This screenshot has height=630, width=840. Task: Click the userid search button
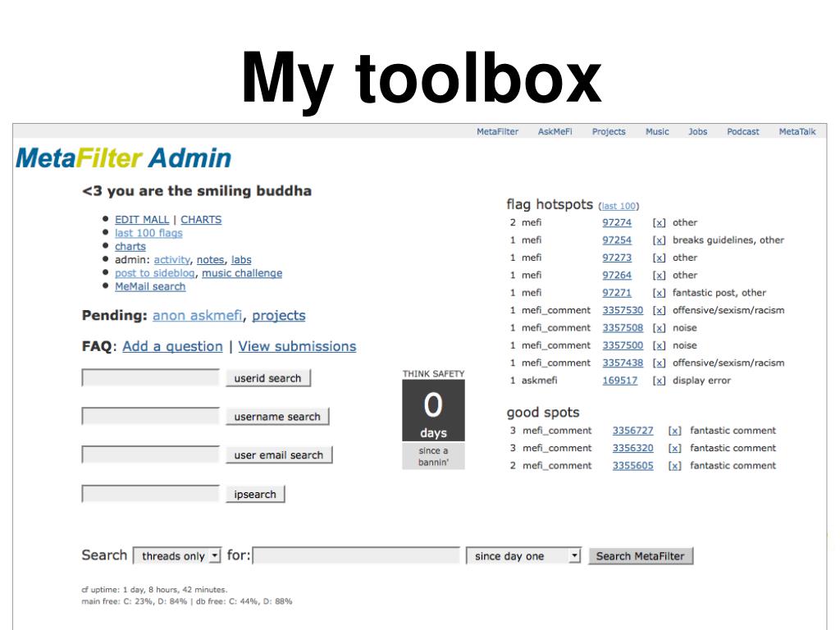tap(268, 378)
